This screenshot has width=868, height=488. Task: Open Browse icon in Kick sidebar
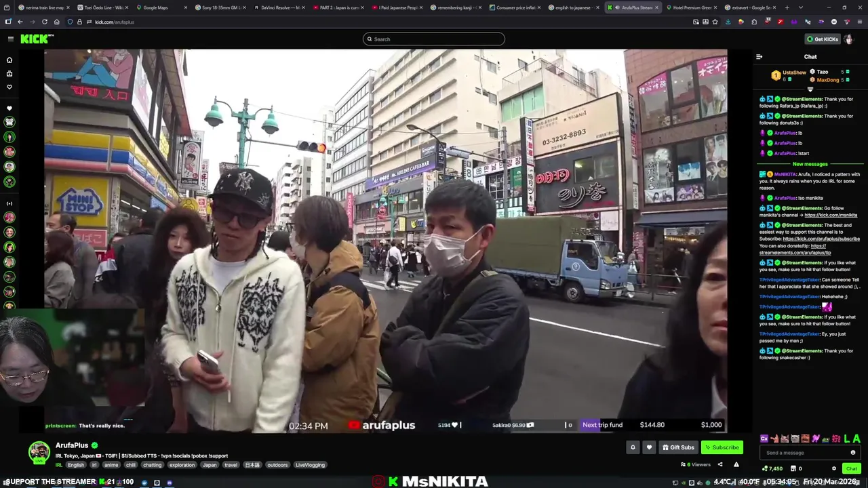pyautogui.click(x=9, y=73)
